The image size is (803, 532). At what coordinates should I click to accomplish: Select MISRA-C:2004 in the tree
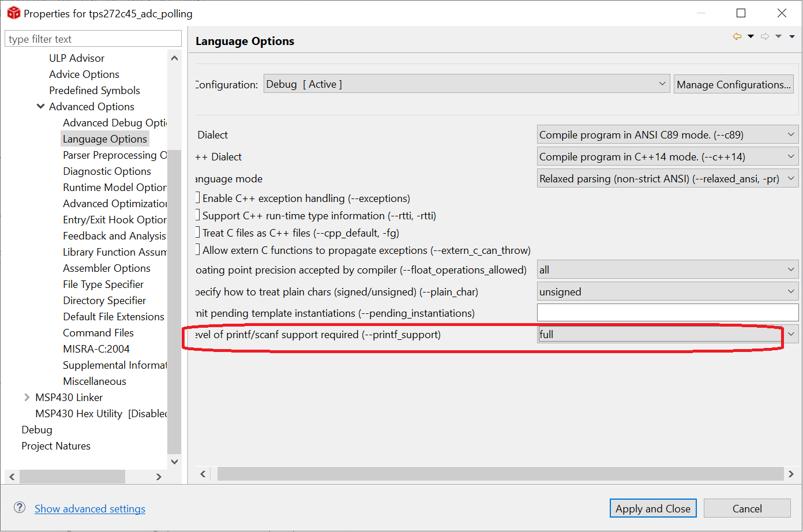(96, 349)
